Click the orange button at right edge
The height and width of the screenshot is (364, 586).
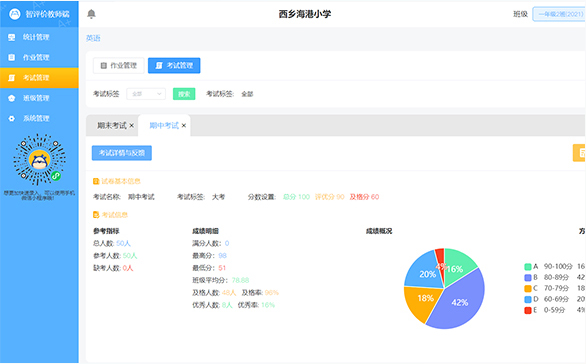coord(579,153)
